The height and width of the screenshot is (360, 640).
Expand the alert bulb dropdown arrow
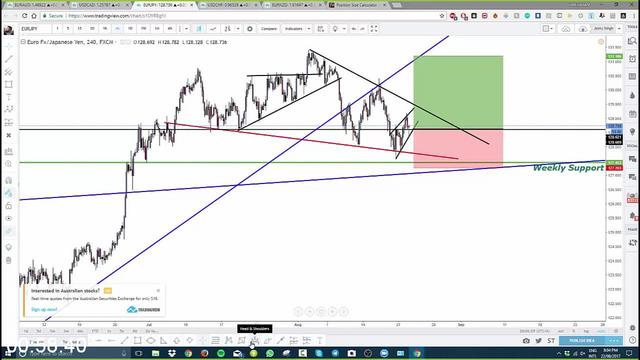pos(344,29)
